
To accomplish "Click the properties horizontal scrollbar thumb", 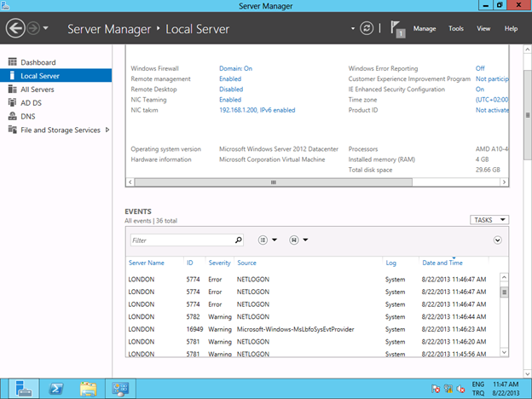I will (274, 182).
